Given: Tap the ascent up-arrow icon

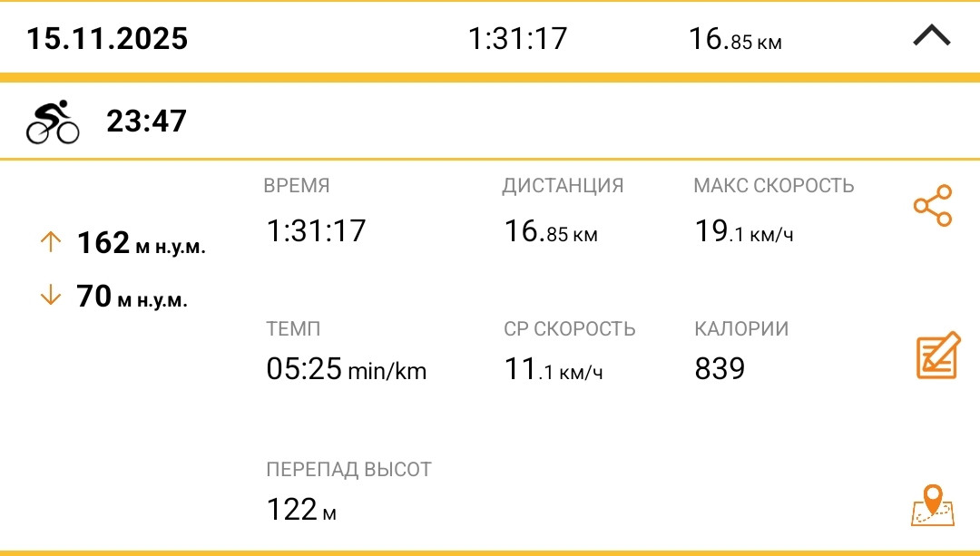Looking at the screenshot, I should click(x=51, y=242).
